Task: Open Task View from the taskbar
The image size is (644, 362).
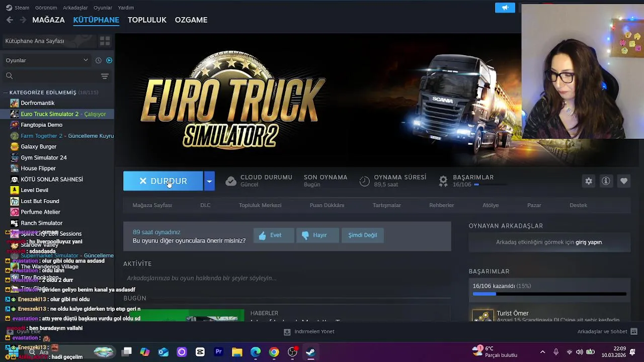Action: click(127, 352)
